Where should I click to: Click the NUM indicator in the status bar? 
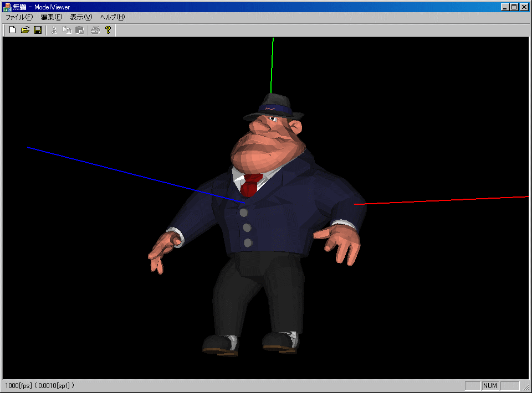(x=490, y=386)
